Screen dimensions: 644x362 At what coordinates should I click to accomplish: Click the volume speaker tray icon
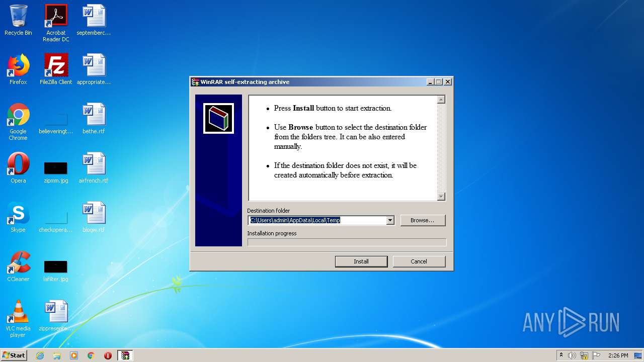coord(572,355)
